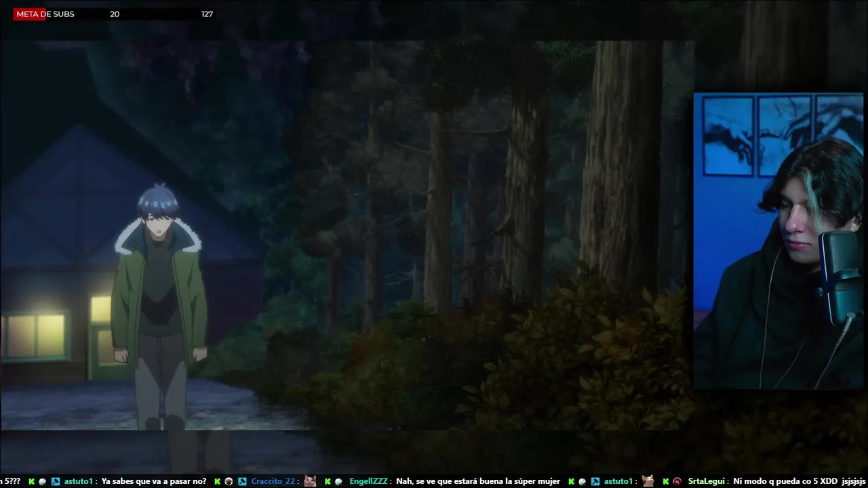Image resolution: width=868 pixels, height=488 pixels.
Task: Click the green Kick badge before astuto1's 'Ya sabes' message
Action: [31, 481]
